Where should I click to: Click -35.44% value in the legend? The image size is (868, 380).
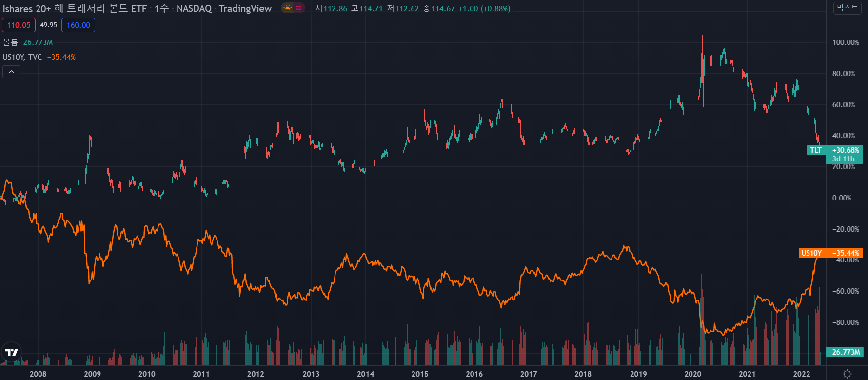click(x=61, y=57)
